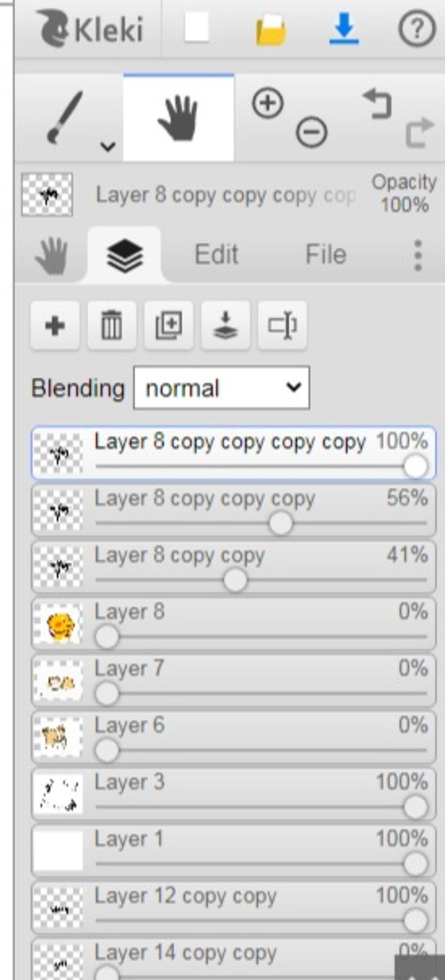Image resolution: width=445 pixels, height=980 pixels.
Task: Open the Kleki help page
Action: (x=417, y=29)
